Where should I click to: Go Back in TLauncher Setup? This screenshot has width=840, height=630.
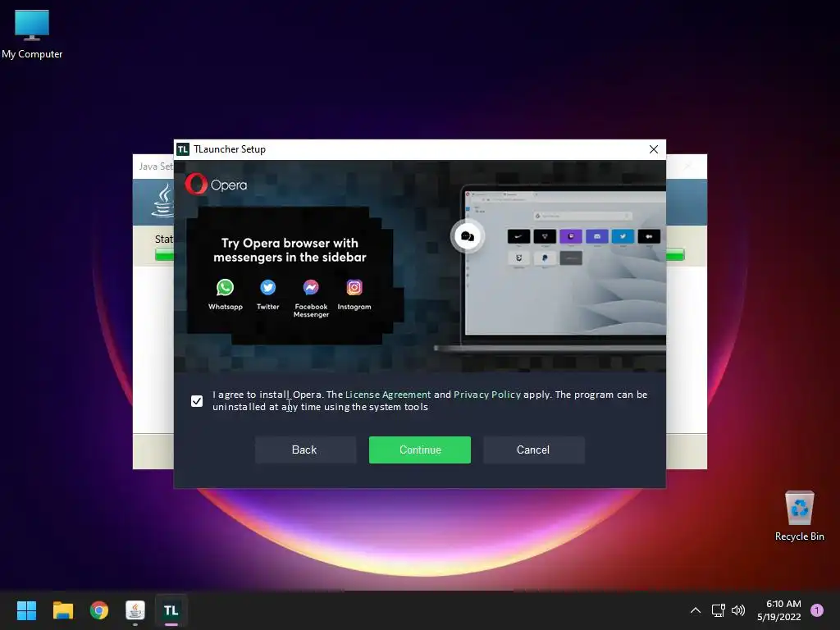pyautogui.click(x=305, y=450)
